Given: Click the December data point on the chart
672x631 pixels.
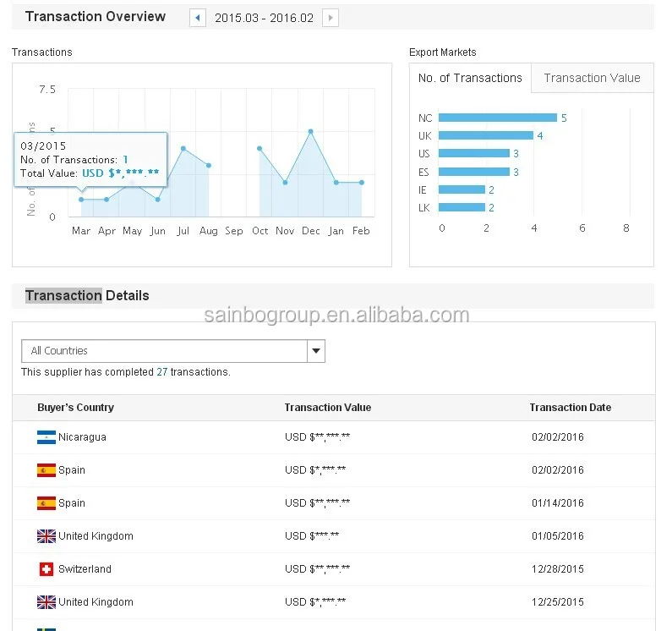Looking at the screenshot, I should 311,131.
